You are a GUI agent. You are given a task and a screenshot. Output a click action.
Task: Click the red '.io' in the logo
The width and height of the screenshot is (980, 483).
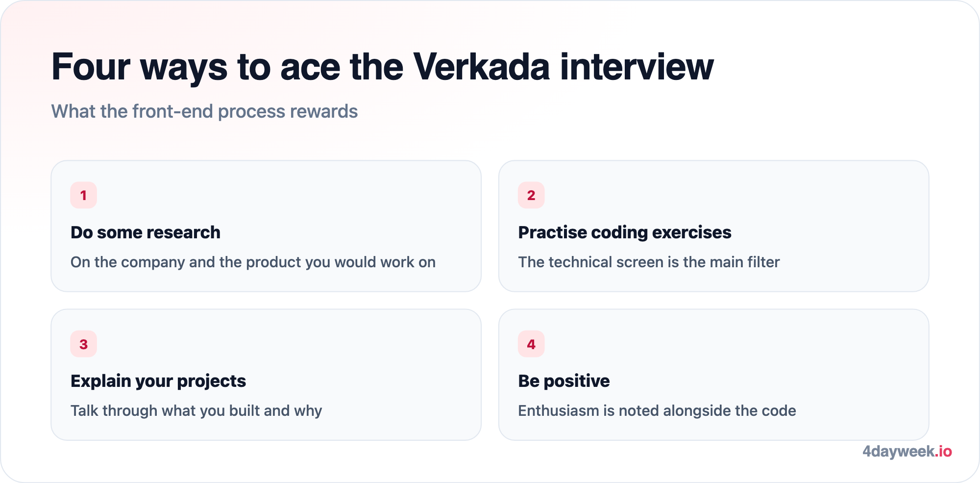(x=943, y=452)
